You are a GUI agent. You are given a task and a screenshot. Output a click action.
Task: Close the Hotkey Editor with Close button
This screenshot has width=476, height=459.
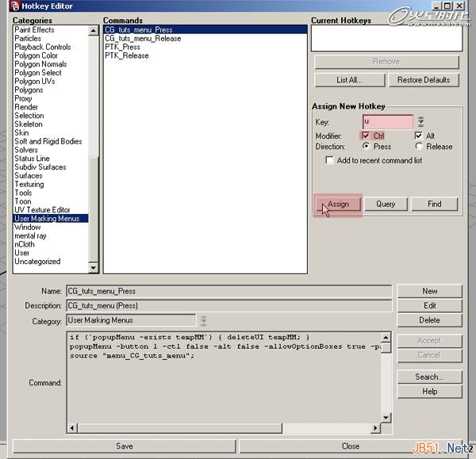point(351,446)
